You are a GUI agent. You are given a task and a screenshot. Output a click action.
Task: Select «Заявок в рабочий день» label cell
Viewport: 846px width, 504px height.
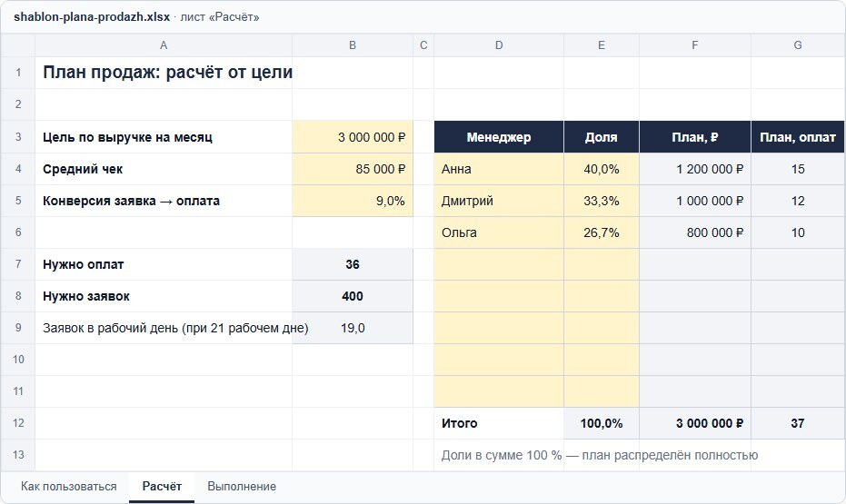click(164, 328)
